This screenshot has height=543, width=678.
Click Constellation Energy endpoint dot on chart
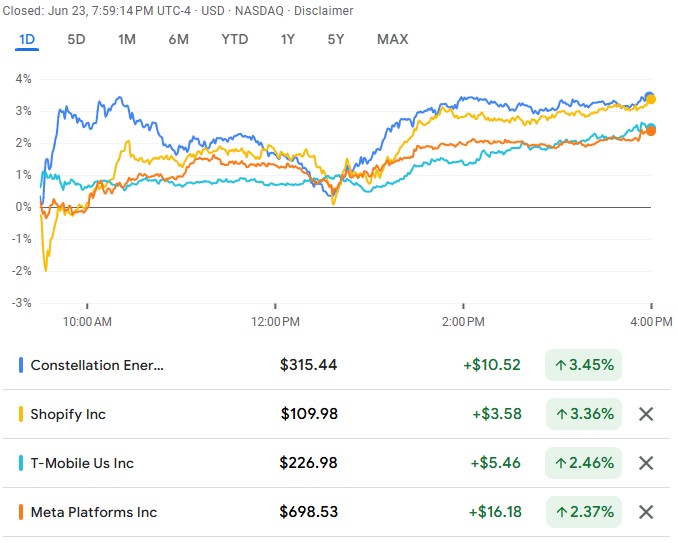pyautogui.click(x=650, y=97)
